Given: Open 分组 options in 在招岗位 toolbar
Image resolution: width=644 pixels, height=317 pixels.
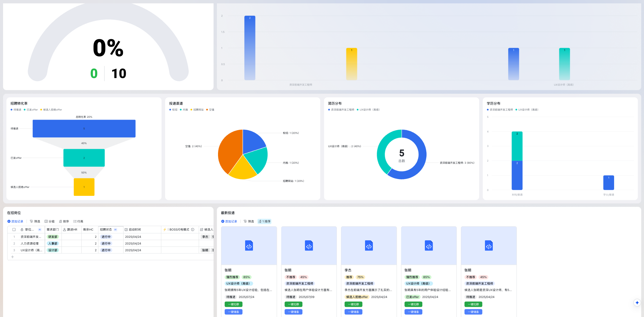Looking at the screenshot, I should click(49, 221).
